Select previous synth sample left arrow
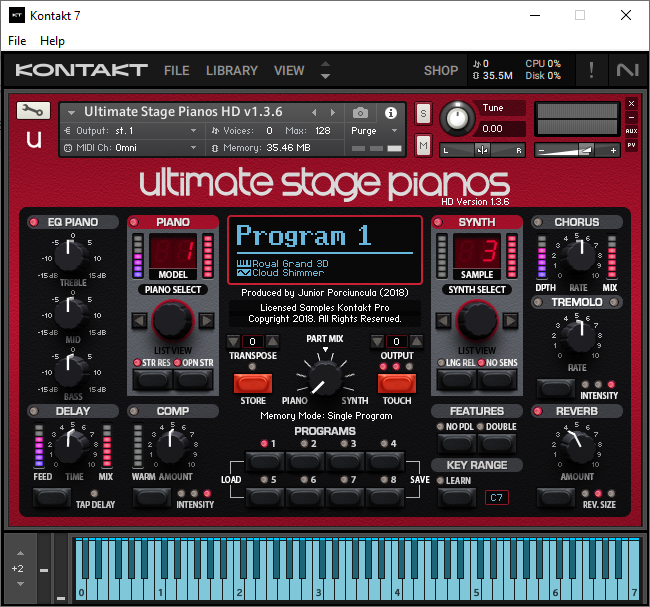The width and height of the screenshot is (650, 607). pyautogui.click(x=443, y=320)
